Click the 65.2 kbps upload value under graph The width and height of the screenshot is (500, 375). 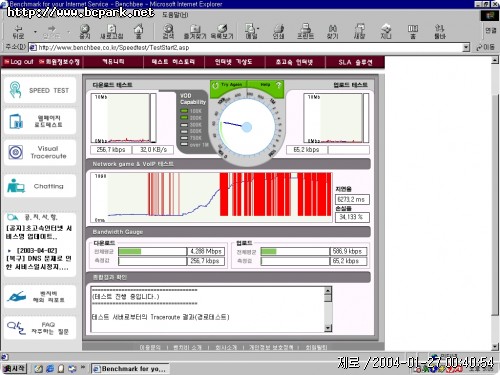[307, 150]
